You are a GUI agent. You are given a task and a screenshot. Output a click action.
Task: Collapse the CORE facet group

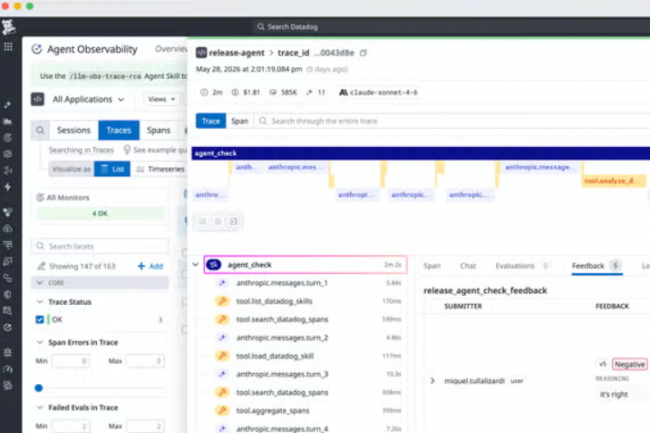[40, 283]
